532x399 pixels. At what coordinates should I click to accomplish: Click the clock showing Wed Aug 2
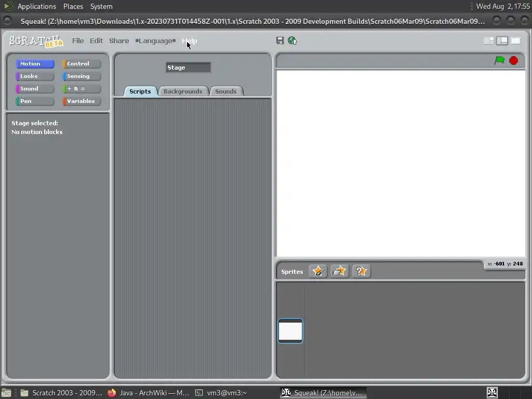point(503,6)
